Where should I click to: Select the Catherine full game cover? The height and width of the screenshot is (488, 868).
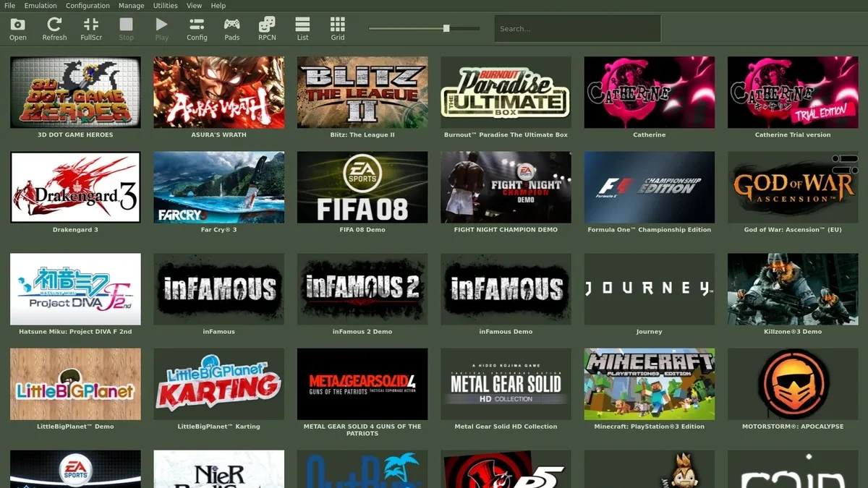tap(650, 93)
